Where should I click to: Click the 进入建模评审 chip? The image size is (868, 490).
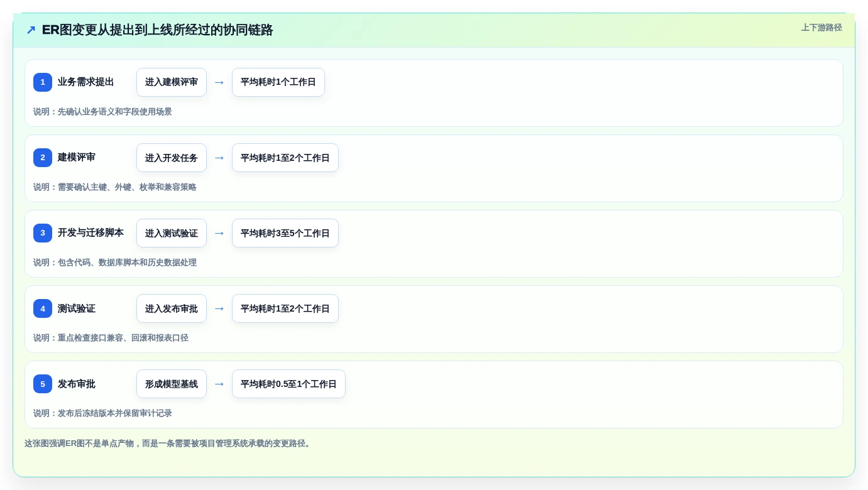coord(172,82)
